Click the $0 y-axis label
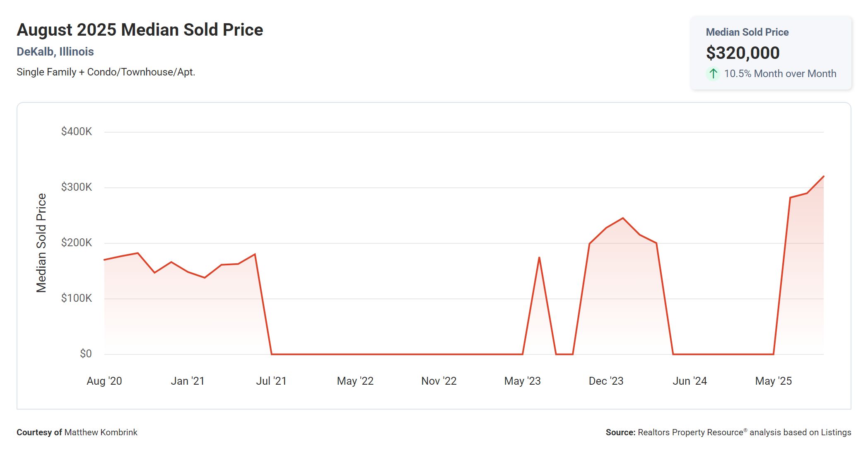This screenshot has height=456, width=868. [x=86, y=354]
